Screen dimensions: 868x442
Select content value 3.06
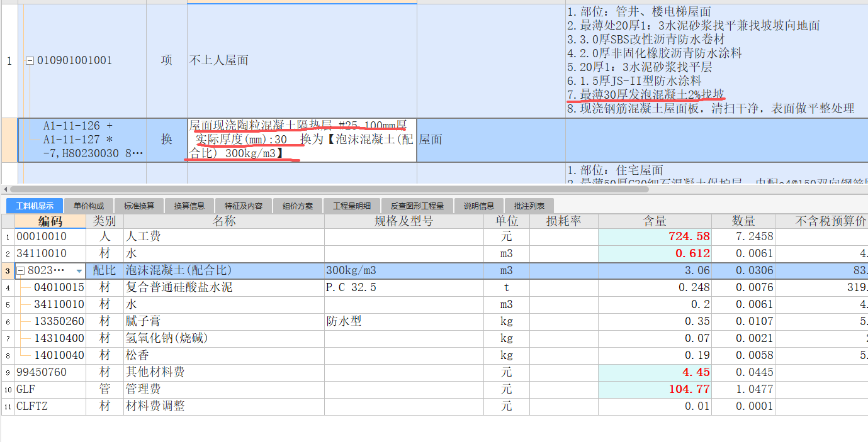click(x=655, y=271)
